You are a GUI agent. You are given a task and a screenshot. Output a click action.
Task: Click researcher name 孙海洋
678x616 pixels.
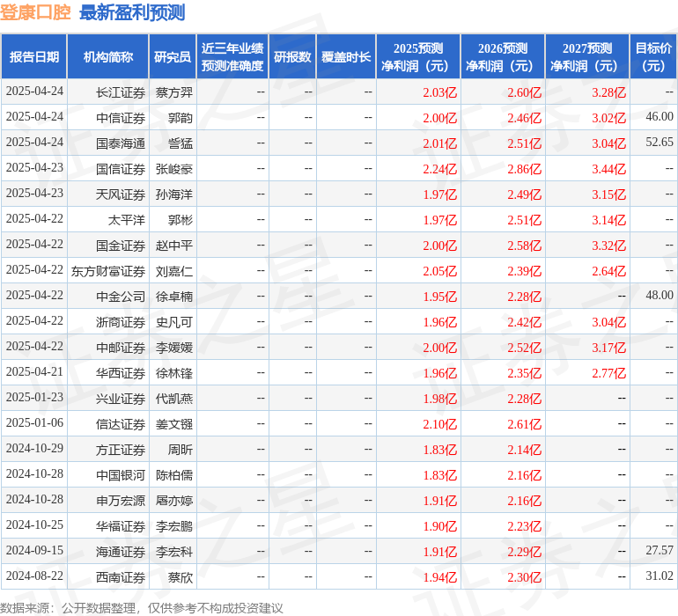point(173,194)
